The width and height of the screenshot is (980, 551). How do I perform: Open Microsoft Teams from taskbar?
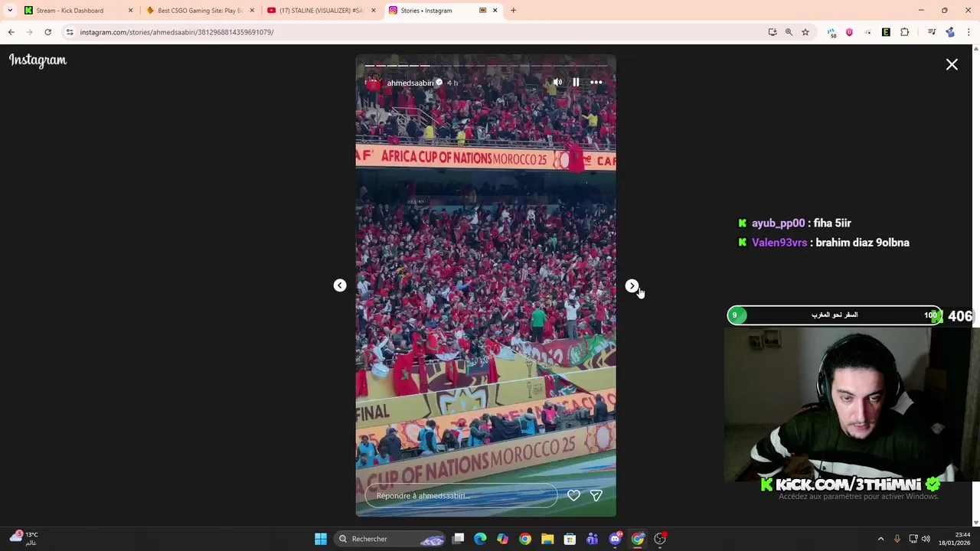pyautogui.click(x=592, y=539)
